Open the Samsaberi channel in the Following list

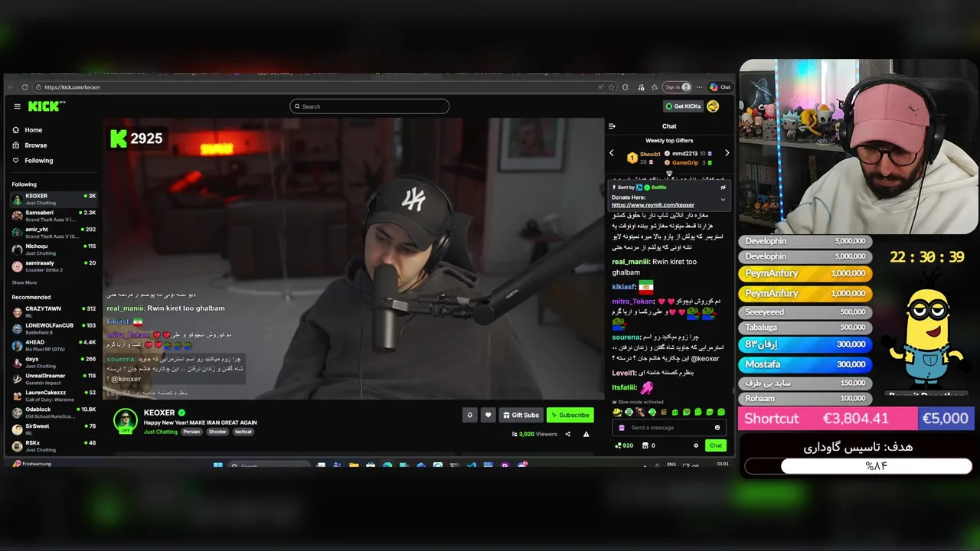tap(54, 216)
